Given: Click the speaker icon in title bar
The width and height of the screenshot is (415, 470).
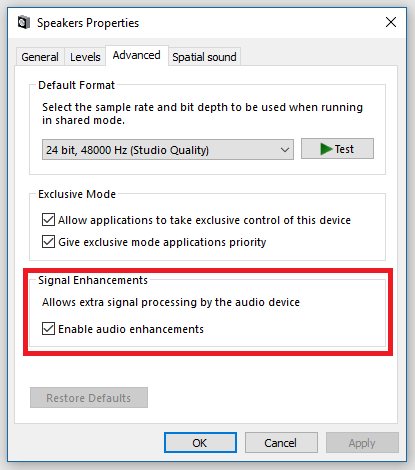Looking at the screenshot, I should [x=24, y=22].
